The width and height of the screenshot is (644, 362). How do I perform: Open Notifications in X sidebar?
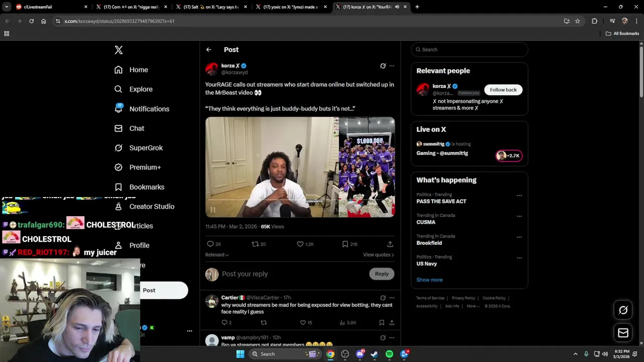[x=141, y=109]
